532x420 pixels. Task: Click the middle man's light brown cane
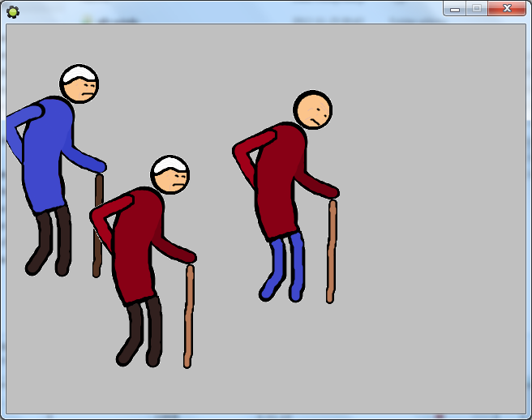(189, 316)
